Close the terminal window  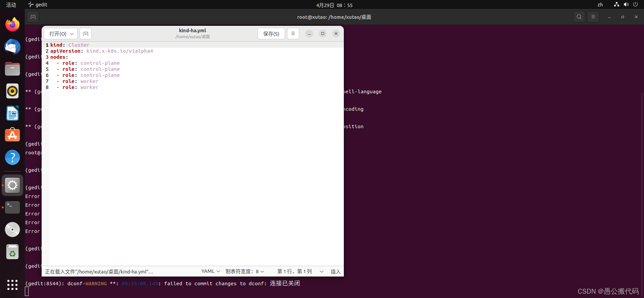636,17
